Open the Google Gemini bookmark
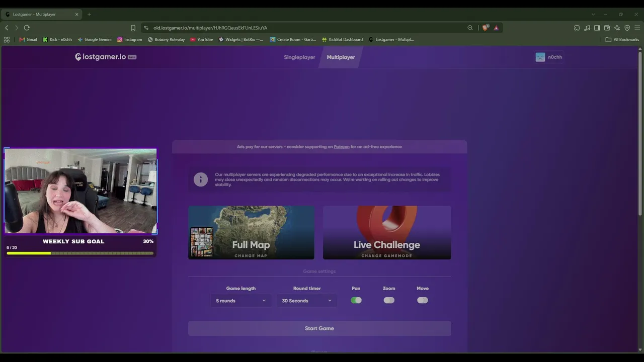Screen dimensions: 644x362 click(95, 39)
